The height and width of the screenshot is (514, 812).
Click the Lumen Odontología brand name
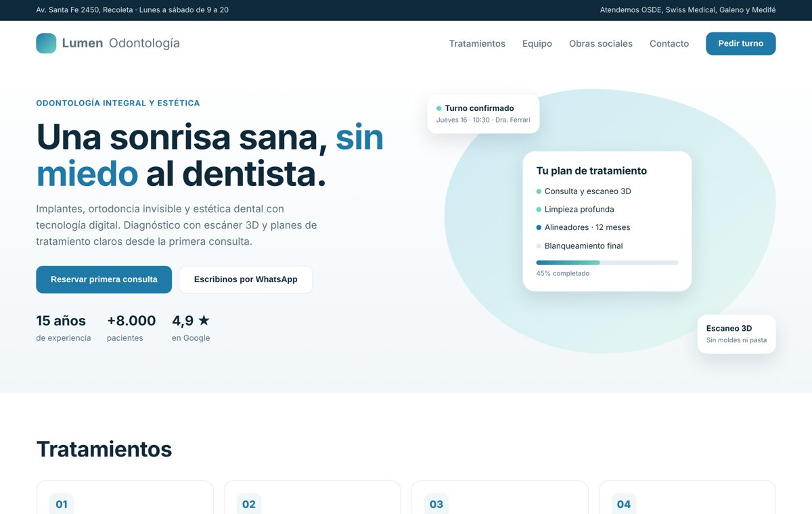pos(121,43)
